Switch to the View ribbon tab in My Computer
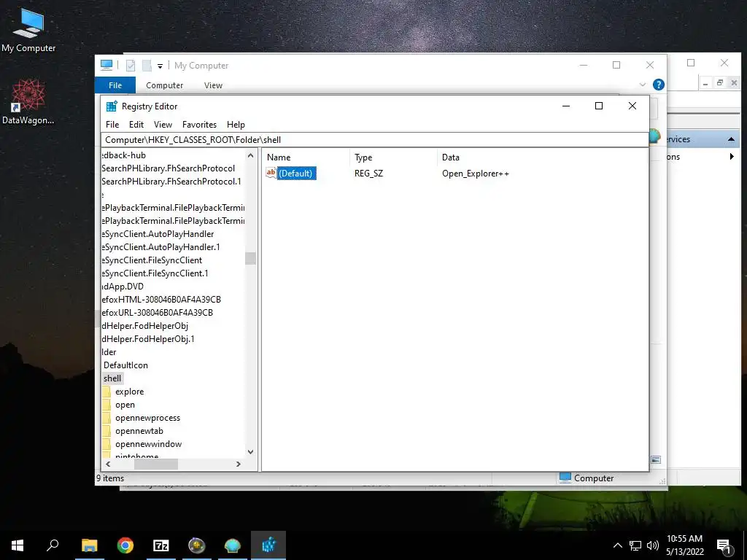This screenshot has height=560, width=747. (213, 85)
